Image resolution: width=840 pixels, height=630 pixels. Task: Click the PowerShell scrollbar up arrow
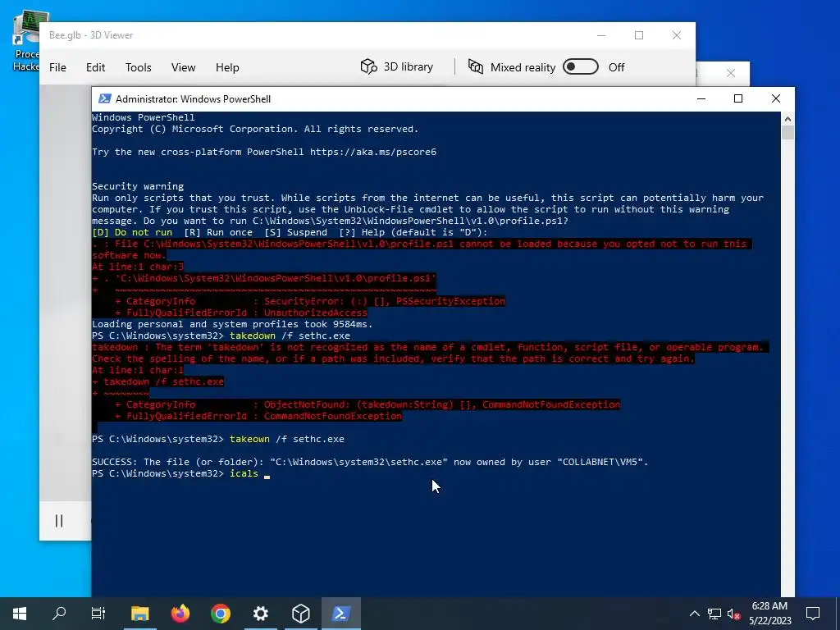pos(787,118)
